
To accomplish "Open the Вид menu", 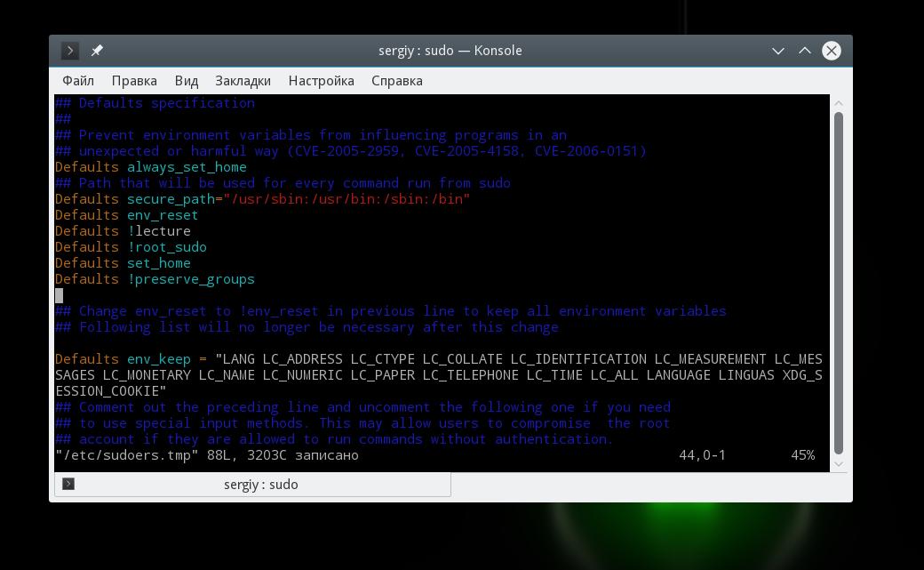I will 187,81.
